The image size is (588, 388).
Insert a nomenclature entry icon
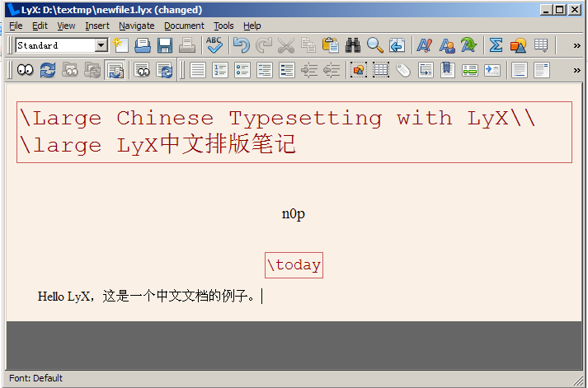tap(492, 70)
